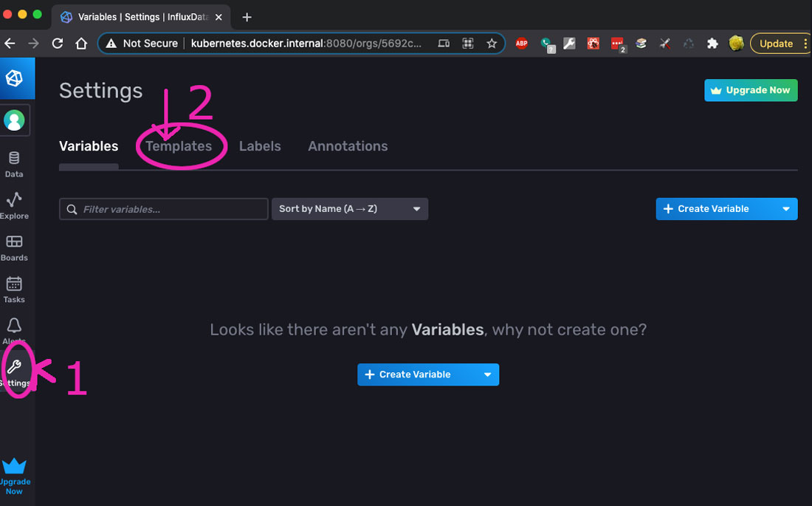
Task: Open the Data section in sidebar
Action: 14,164
